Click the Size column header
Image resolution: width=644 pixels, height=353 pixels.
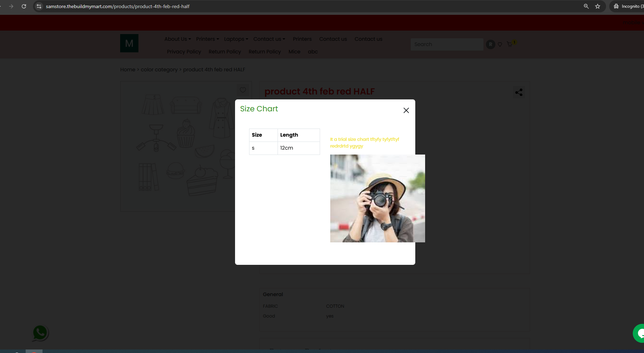[264, 135]
